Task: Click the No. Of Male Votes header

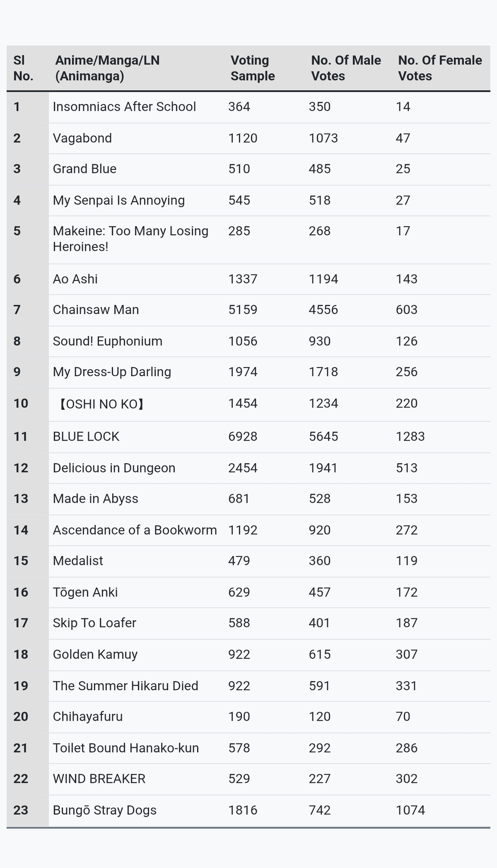Action: (x=346, y=68)
